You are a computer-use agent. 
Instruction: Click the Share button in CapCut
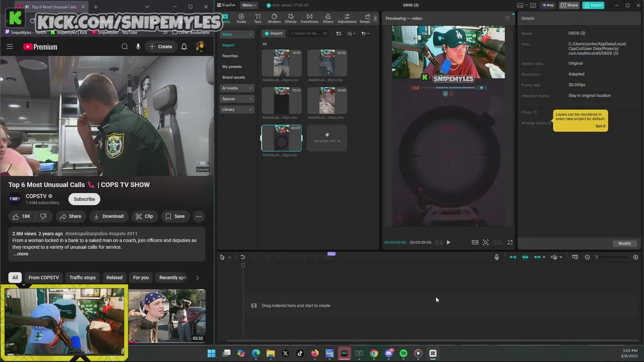click(569, 5)
